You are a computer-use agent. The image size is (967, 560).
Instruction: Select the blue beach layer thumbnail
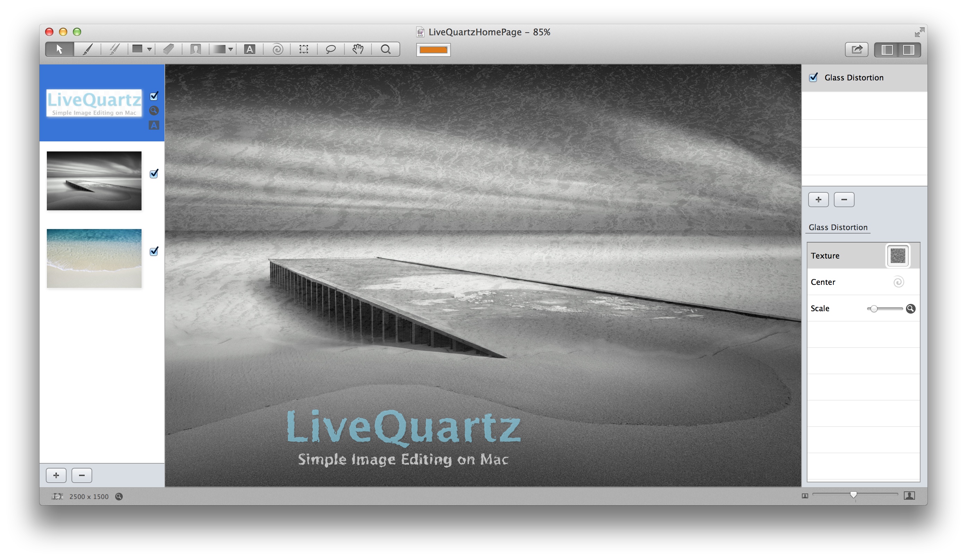94,259
